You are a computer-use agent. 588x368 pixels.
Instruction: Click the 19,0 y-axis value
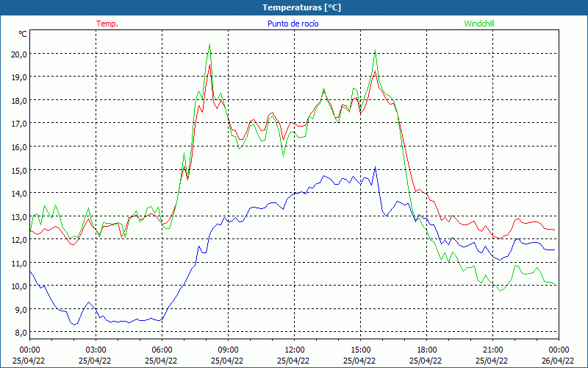click(20, 77)
